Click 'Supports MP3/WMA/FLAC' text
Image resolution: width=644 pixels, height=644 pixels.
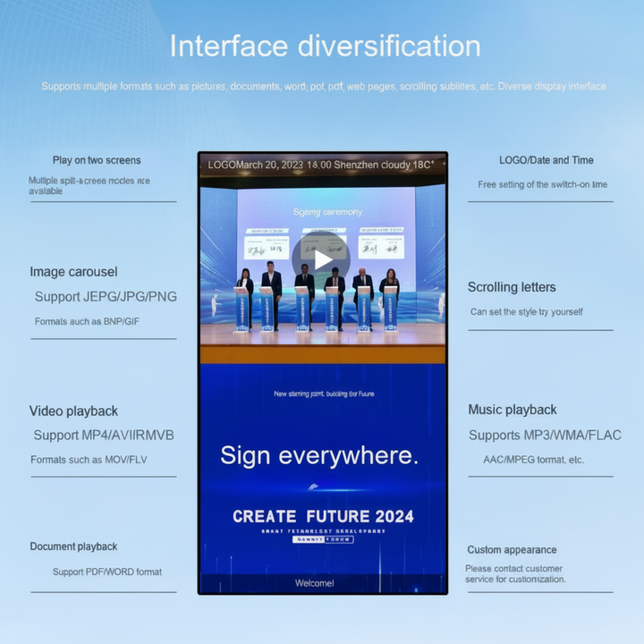click(x=545, y=435)
